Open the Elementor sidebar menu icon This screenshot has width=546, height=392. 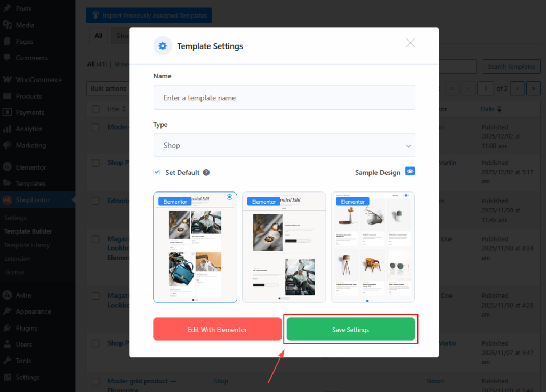click(x=7, y=167)
